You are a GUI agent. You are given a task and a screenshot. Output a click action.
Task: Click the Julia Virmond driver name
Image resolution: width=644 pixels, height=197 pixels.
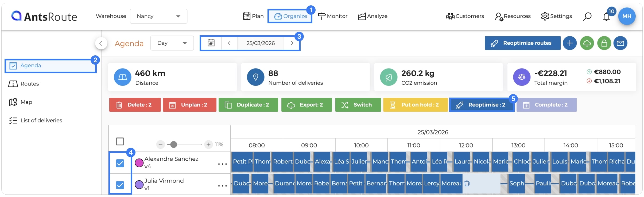[164, 181]
